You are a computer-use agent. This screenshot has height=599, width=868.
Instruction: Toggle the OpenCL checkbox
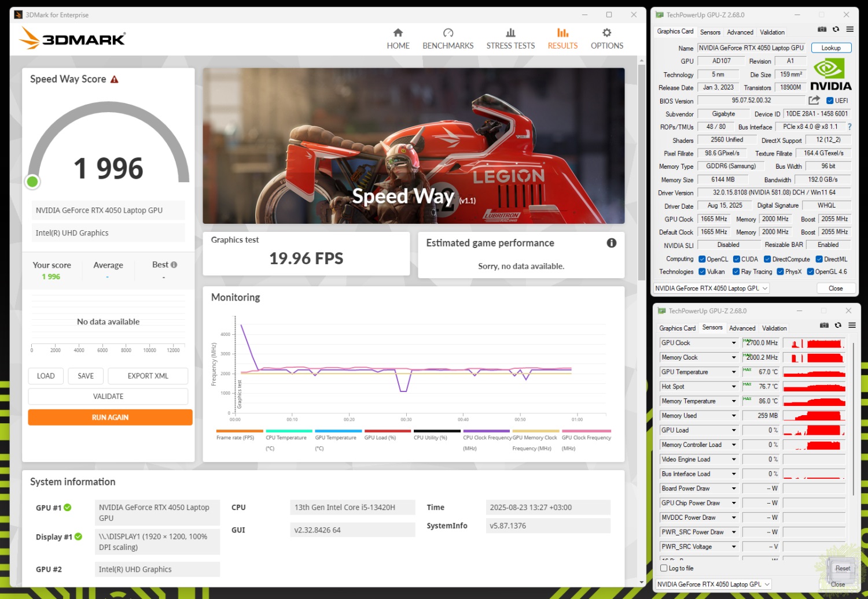702,259
